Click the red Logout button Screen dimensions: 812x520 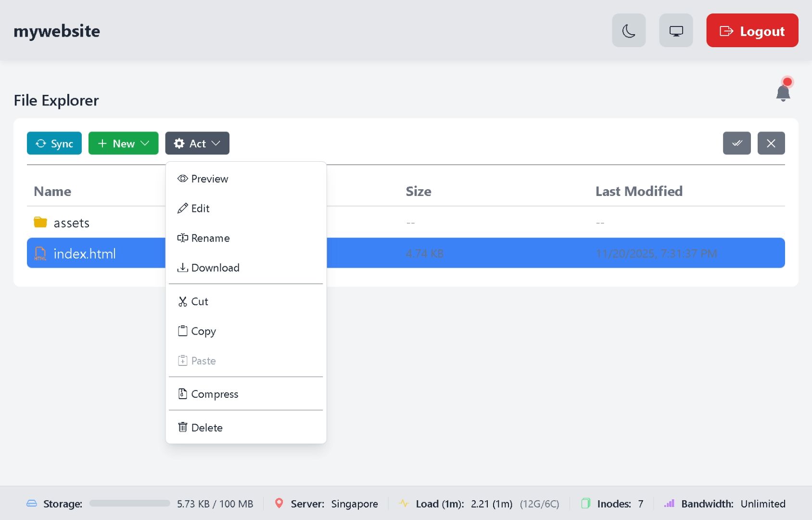point(752,31)
